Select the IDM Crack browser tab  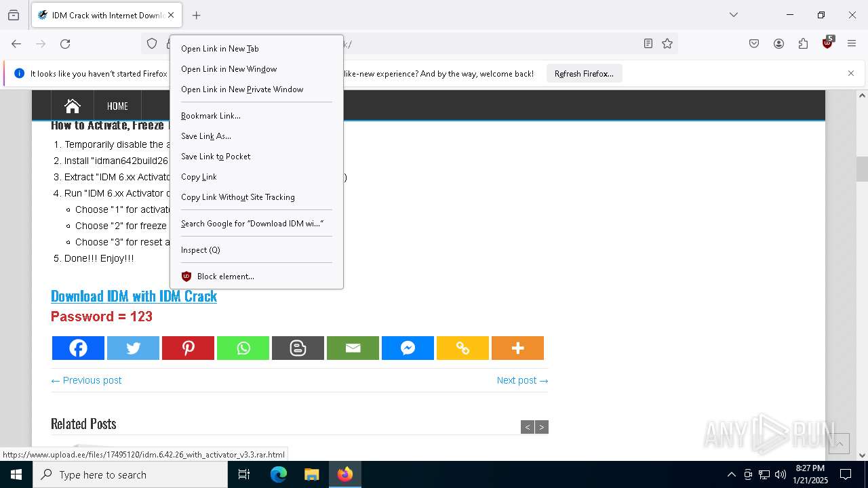(x=106, y=15)
